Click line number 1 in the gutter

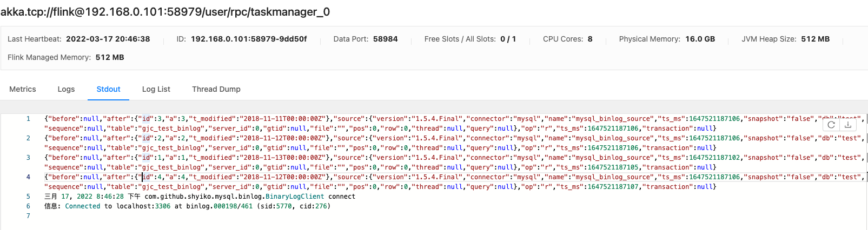pyautogui.click(x=28, y=119)
